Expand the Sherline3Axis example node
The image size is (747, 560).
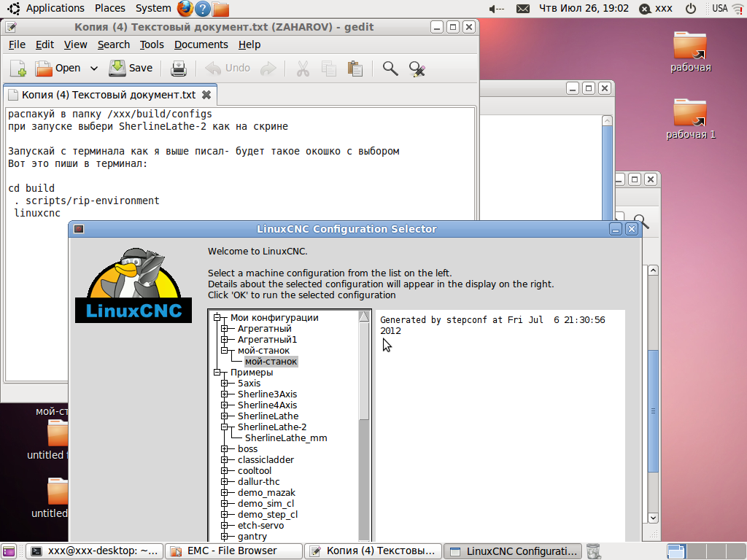(x=225, y=394)
